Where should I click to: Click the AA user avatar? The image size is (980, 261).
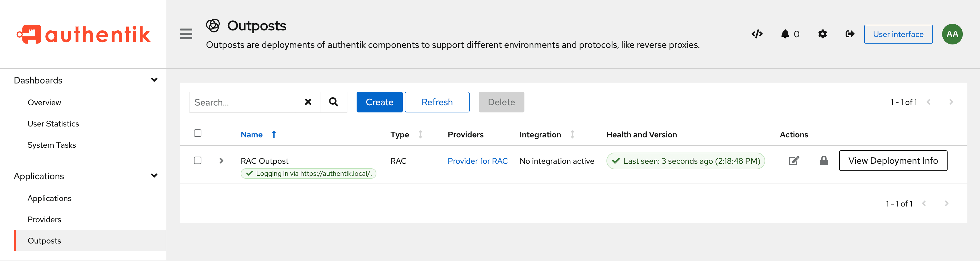[x=952, y=34]
